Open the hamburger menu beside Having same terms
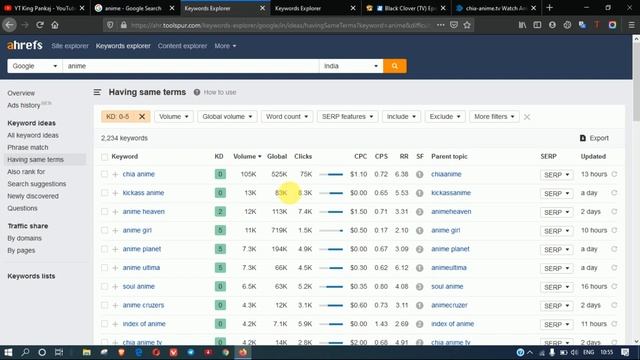640x360 pixels. [97, 92]
